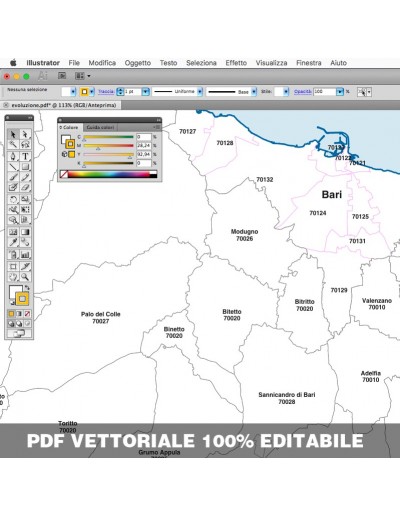This screenshot has width=400, height=517.
Task: Select the Hand tool
Action: (13, 277)
